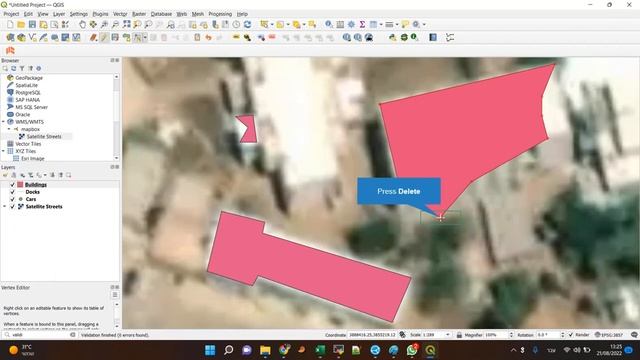
Task: Open the Statistical Summary sigma icon
Action: (x=362, y=24)
